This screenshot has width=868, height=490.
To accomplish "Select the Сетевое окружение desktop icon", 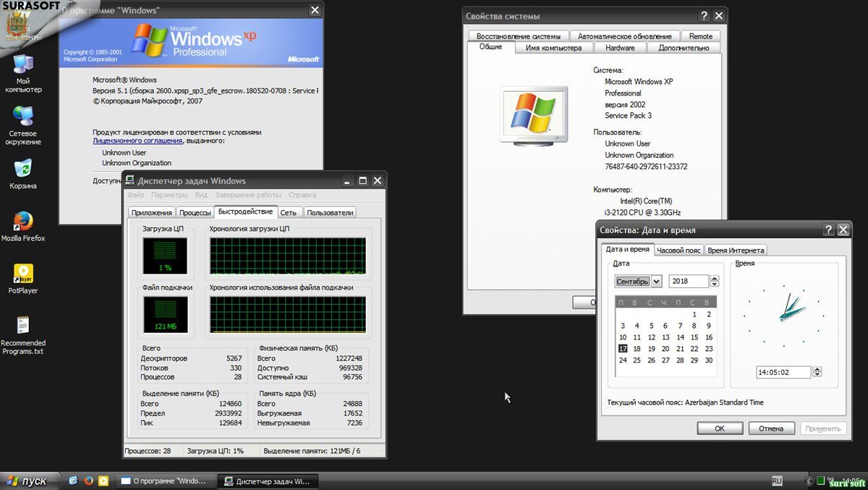I will pyautogui.click(x=23, y=125).
